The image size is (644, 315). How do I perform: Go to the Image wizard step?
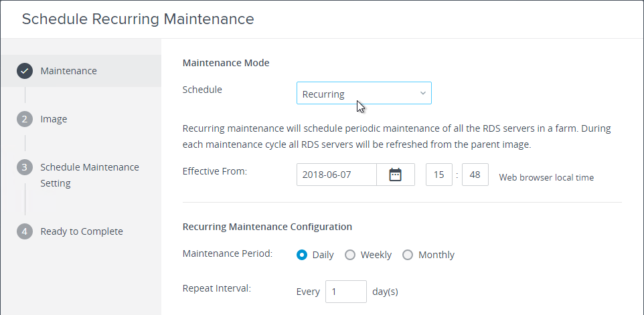[54, 119]
